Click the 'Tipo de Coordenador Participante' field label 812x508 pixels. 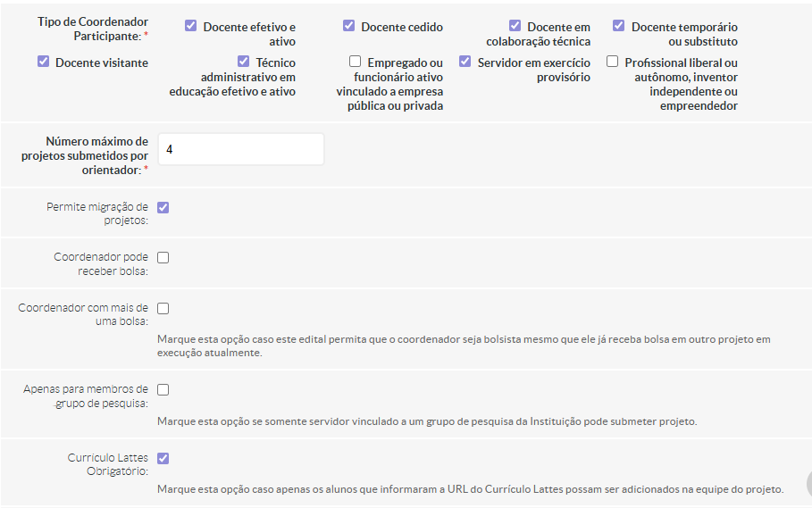click(x=93, y=28)
